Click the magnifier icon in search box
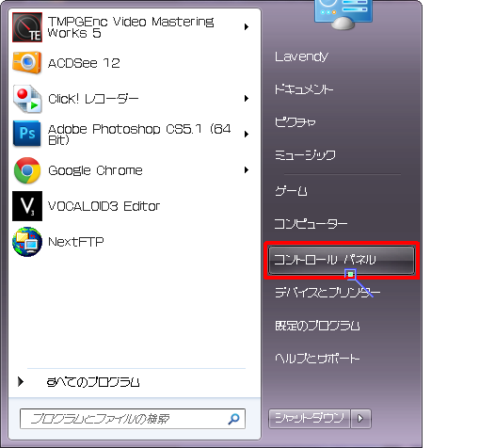Image resolution: width=479 pixels, height=448 pixels. pos(233,419)
